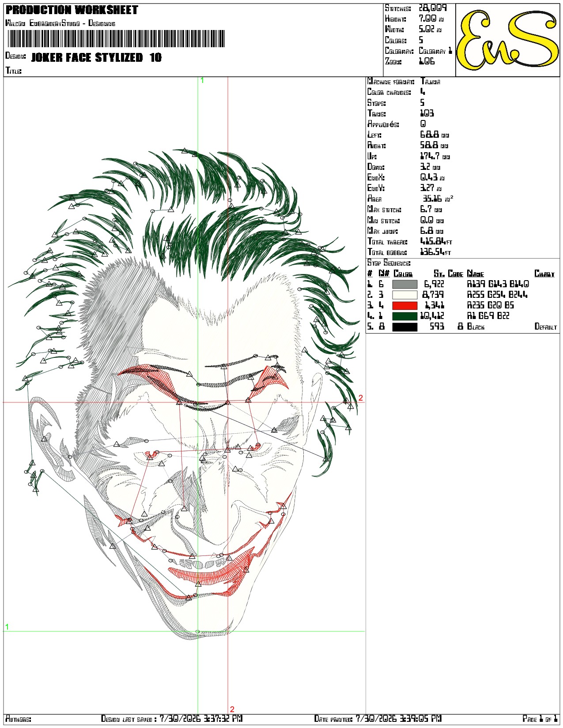Select design name 'JOKER FACE STYLIZED 10'
This screenshot has height=728, width=563.
pos(96,57)
